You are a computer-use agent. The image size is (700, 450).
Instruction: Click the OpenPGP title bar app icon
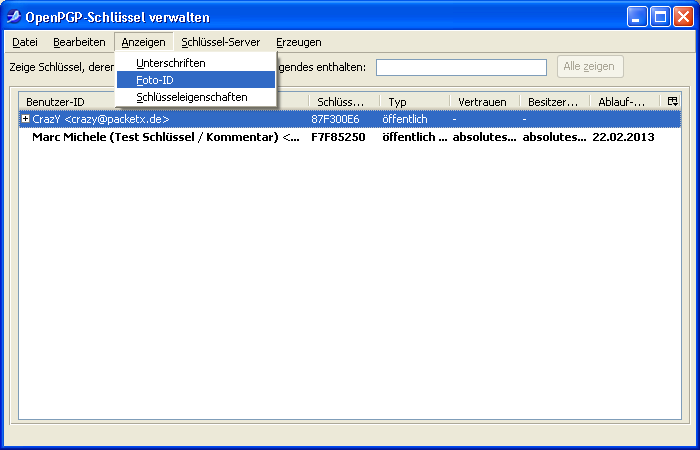coord(14,17)
